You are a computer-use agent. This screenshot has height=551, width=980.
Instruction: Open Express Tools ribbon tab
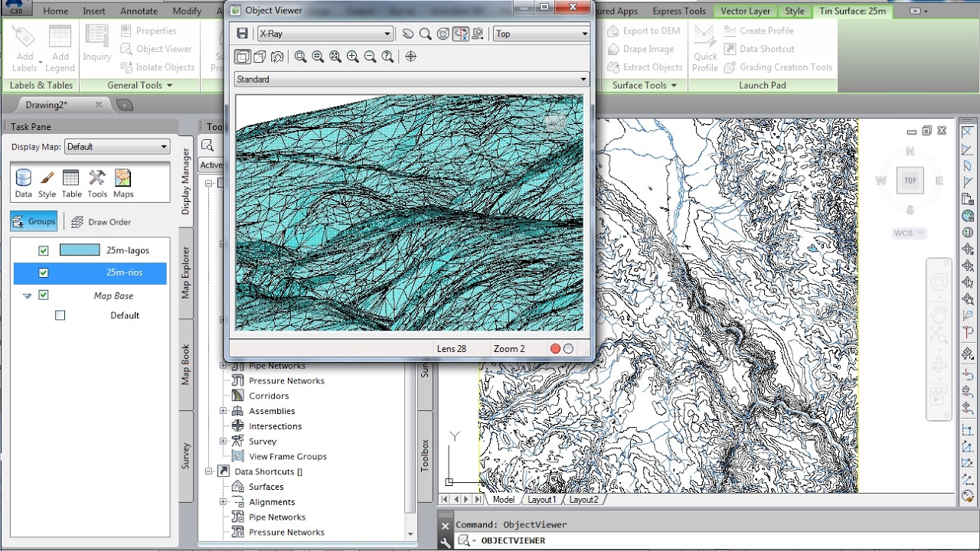coord(679,11)
